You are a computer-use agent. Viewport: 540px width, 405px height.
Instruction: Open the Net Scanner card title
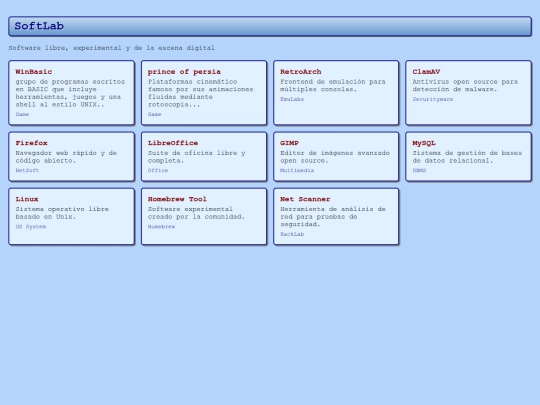tap(305, 199)
